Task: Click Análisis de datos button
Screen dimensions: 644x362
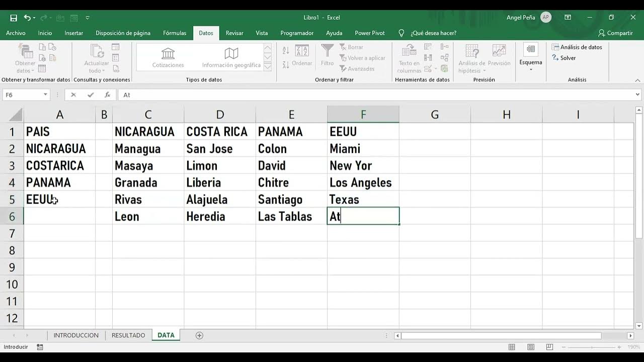Action: [x=577, y=47]
